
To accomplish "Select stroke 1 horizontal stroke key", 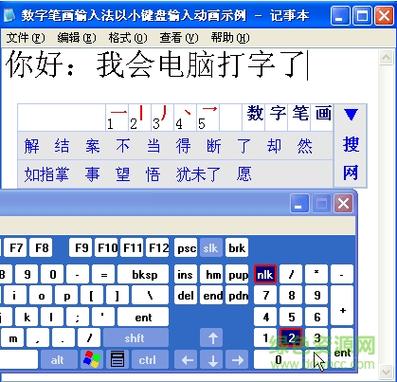I will coord(117,118).
